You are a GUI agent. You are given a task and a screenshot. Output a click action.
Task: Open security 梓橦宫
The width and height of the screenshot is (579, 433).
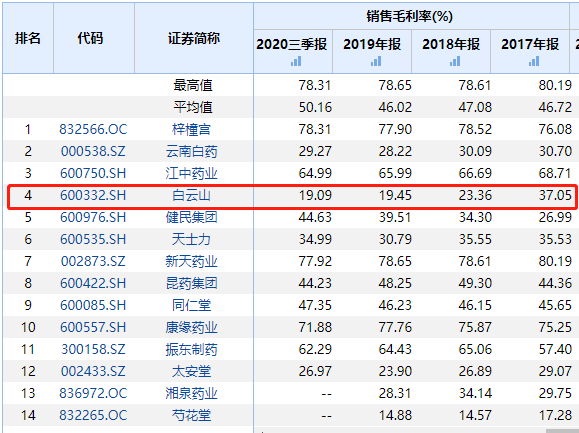tap(192, 130)
